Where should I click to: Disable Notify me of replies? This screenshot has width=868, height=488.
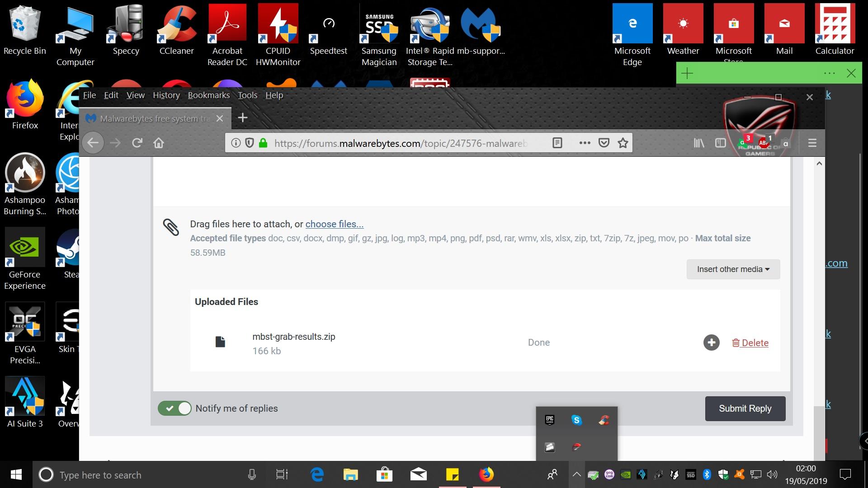pyautogui.click(x=174, y=408)
